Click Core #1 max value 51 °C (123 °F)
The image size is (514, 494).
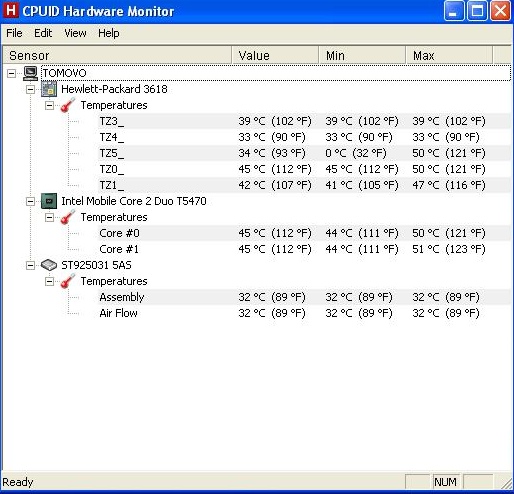point(449,249)
